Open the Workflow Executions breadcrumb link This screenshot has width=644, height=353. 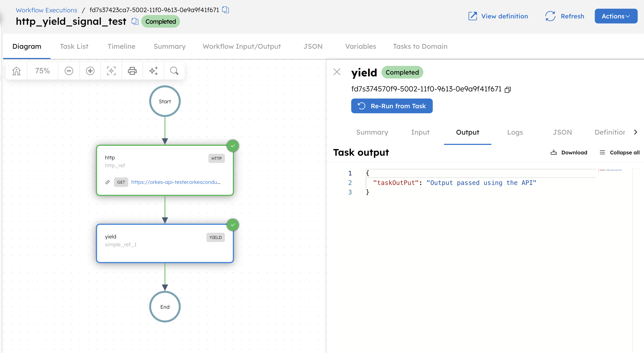[47, 10]
